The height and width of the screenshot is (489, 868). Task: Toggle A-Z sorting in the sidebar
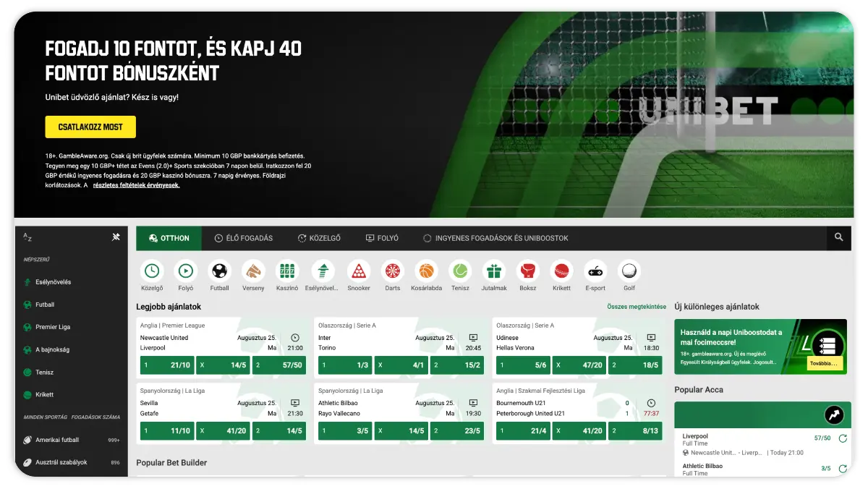[27, 237]
